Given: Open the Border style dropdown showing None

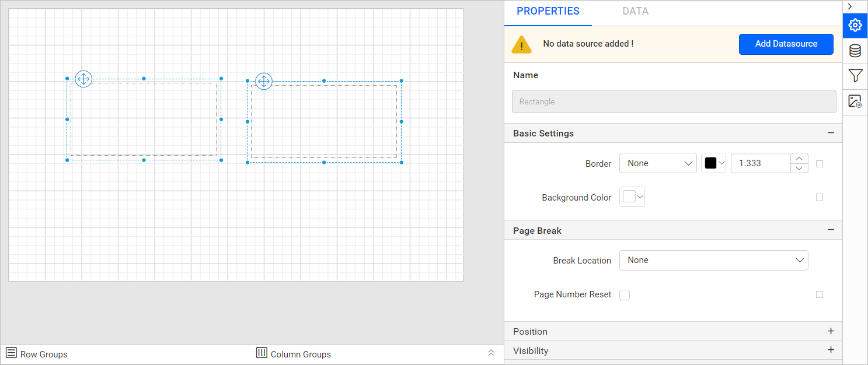Looking at the screenshot, I should pos(658,164).
